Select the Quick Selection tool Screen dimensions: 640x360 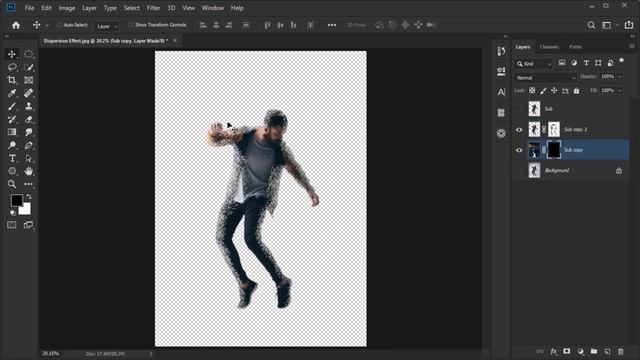click(x=28, y=67)
